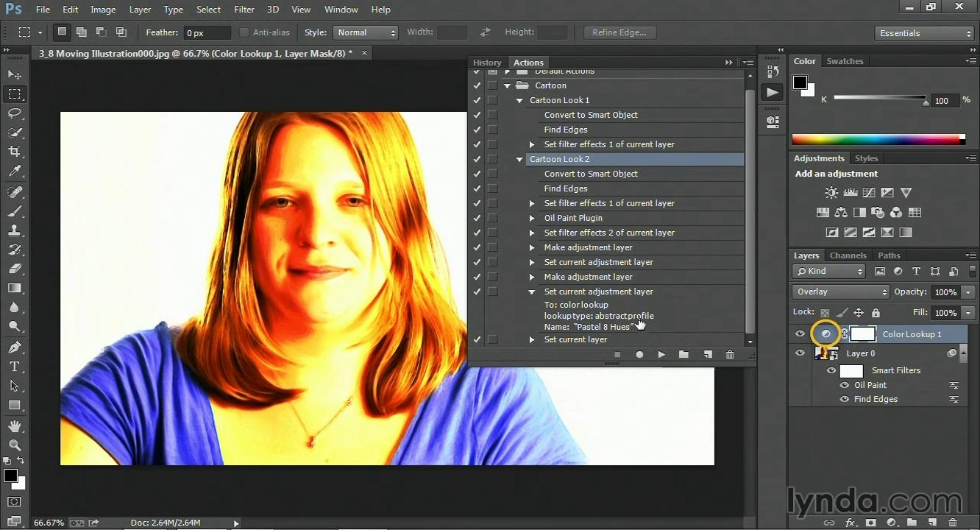
Task: Click the Play selection button in Actions panel
Action: 661,355
